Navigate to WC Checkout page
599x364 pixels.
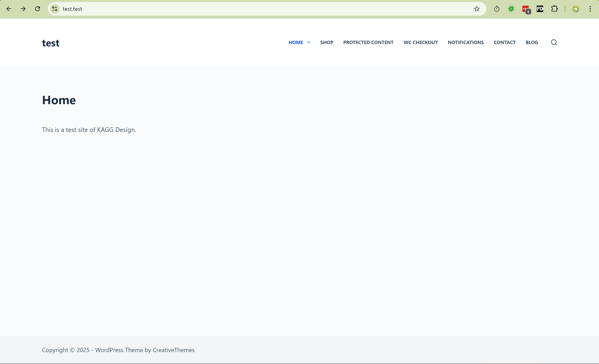(420, 42)
